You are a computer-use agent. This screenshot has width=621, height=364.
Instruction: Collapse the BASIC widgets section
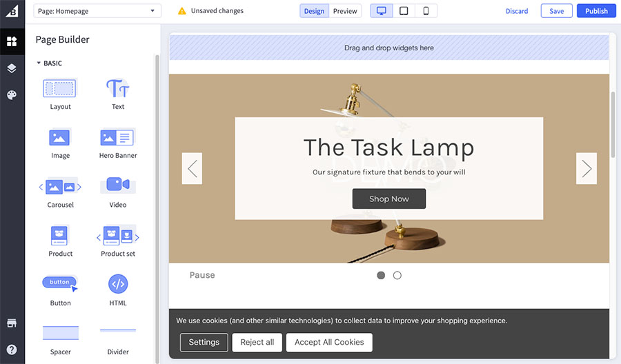coord(50,63)
